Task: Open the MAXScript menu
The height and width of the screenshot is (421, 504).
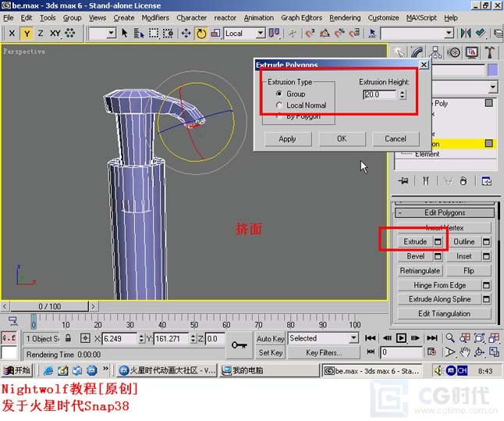Action: coord(421,18)
